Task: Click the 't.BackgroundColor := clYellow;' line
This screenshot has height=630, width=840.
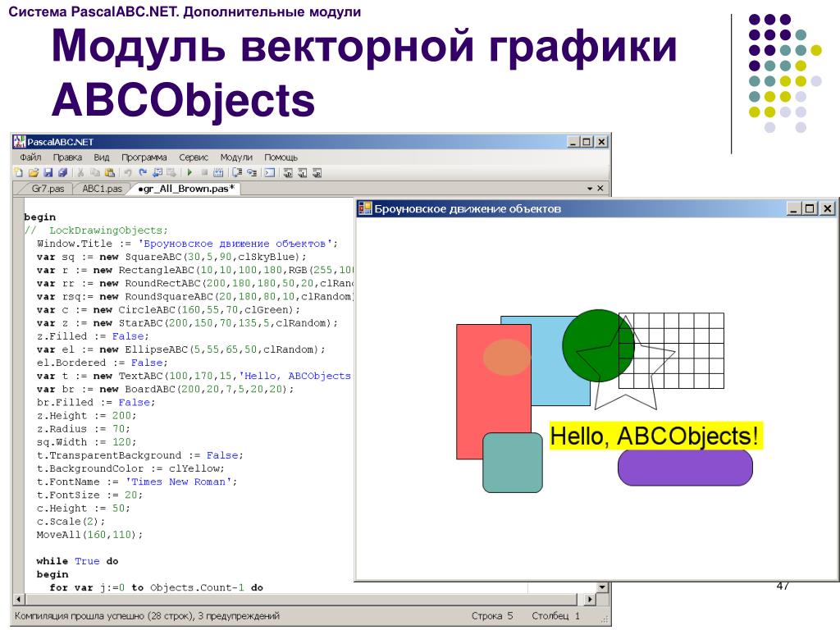Action: (130, 468)
